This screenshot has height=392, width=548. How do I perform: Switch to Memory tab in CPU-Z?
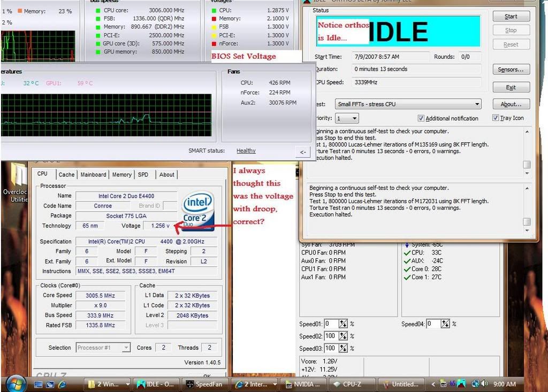pos(121,175)
